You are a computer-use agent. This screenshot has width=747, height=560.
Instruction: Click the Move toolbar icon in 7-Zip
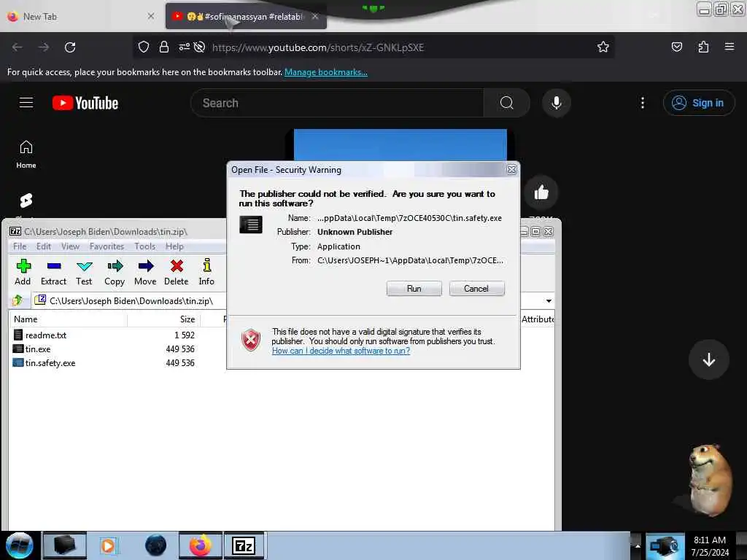click(x=145, y=273)
